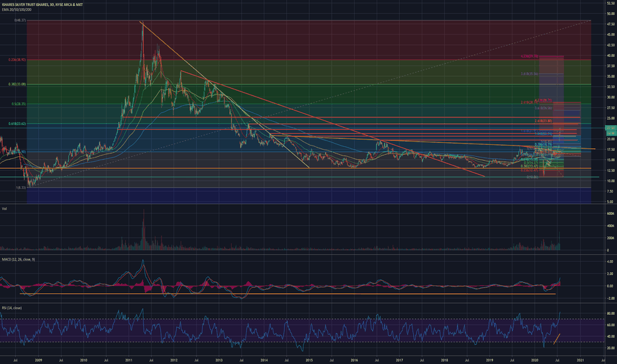Click 2009 on the time axis

click(38, 359)
